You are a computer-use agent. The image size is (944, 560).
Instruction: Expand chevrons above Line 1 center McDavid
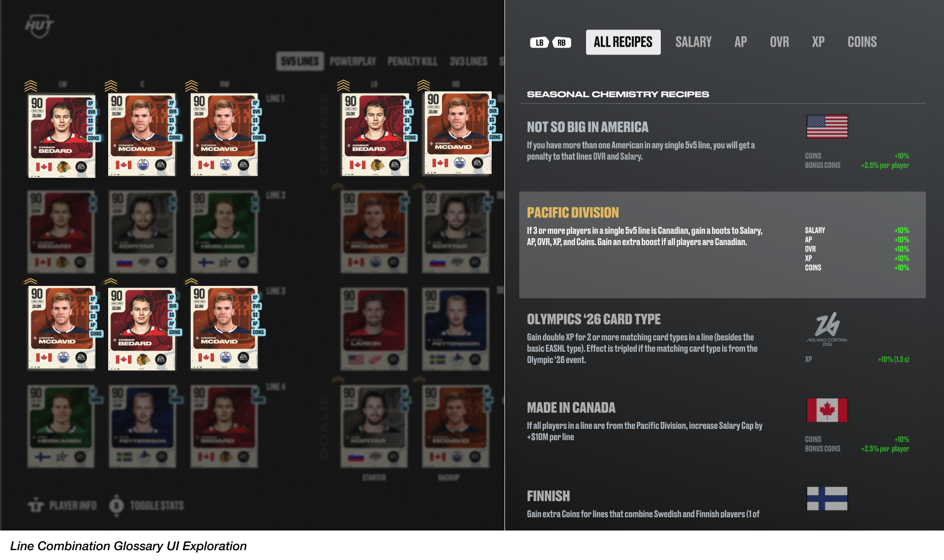pos(111,86)
